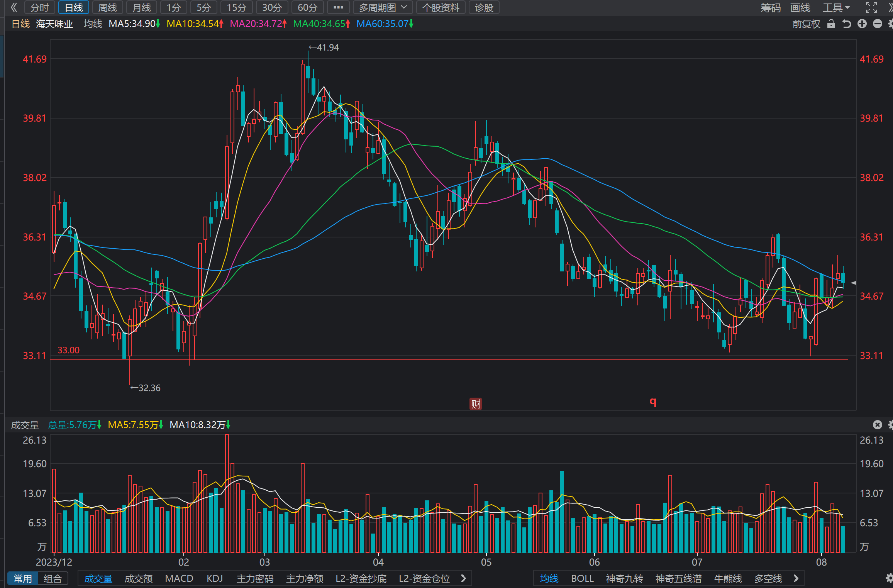Switch sub-indicator to KDJ

point(215,578)
